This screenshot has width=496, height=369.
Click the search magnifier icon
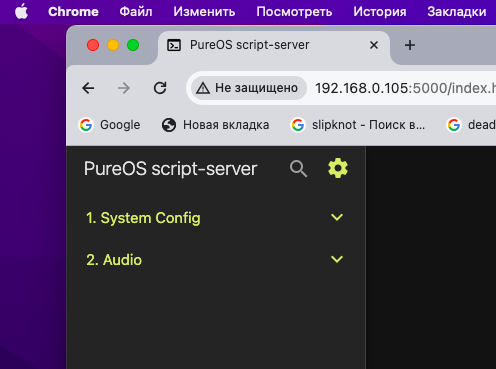(x=298, y=169)
